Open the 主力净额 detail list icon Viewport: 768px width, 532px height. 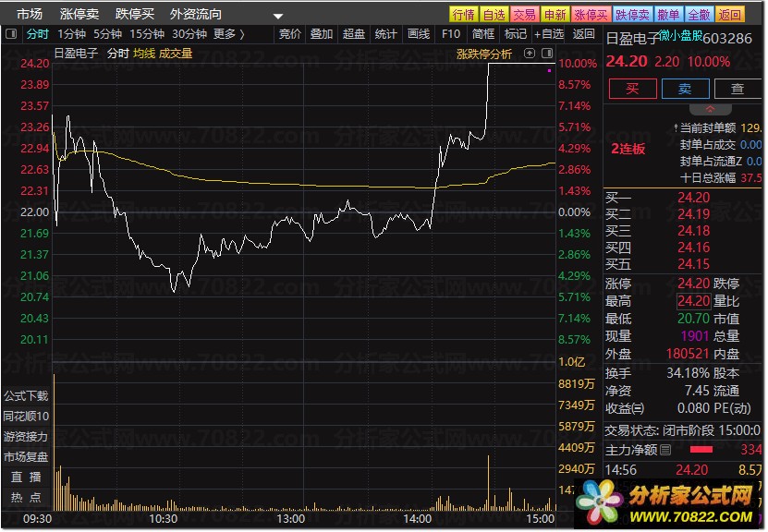(665, 449)
